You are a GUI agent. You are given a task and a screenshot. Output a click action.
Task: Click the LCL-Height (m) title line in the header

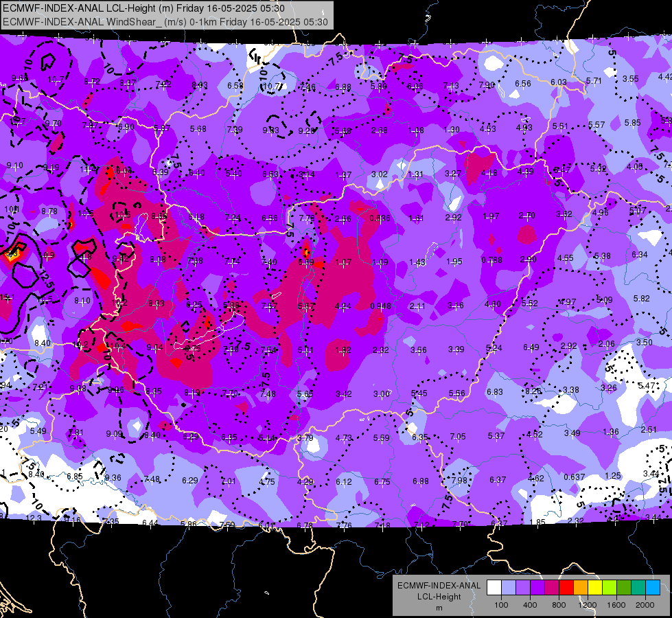[143, 8]
